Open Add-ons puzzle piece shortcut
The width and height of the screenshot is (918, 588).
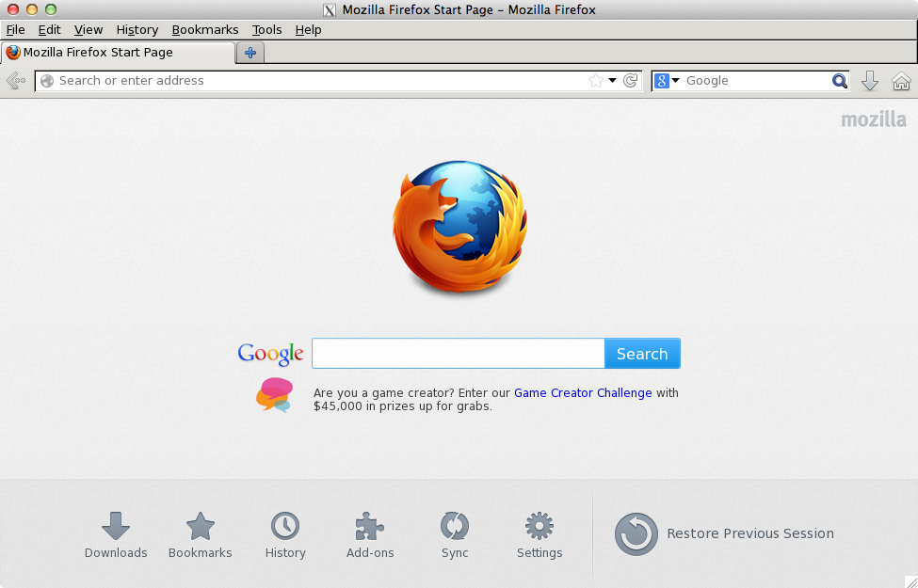370,535
